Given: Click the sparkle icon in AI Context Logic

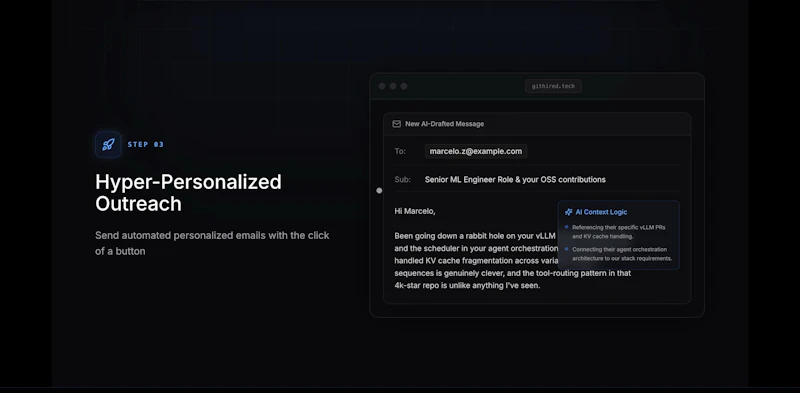Looking at the screenshot, I should 568,212.
